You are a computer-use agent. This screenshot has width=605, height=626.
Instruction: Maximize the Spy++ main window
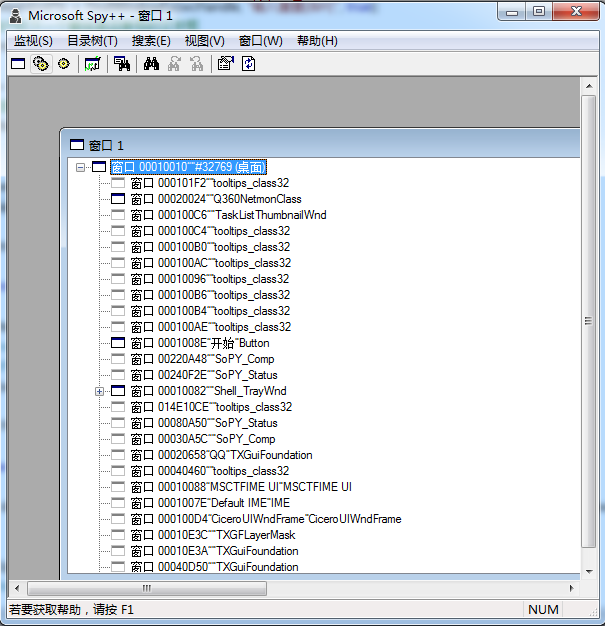(x=539, y=11)
